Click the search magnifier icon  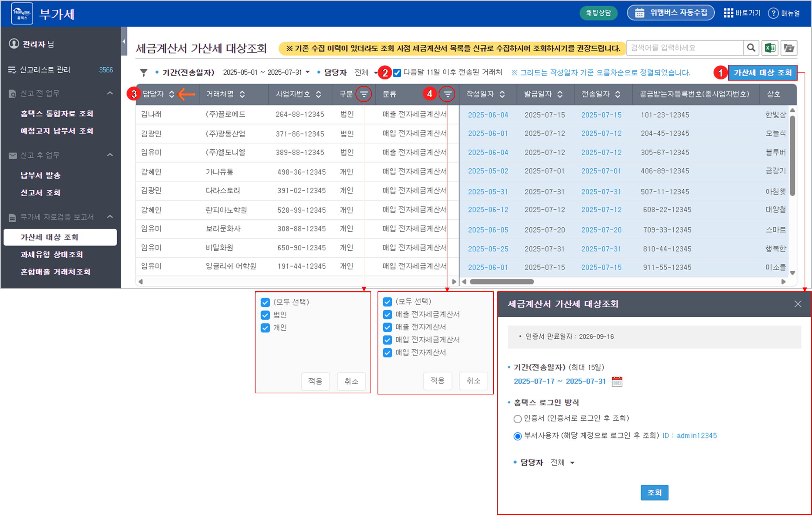pyautogui.click(x=751, y=48)
